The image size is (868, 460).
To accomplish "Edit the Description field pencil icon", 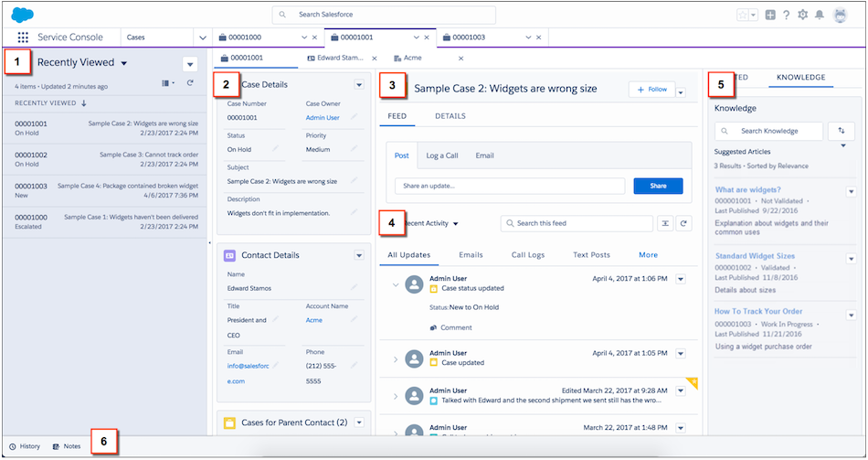I will click(x=354, y=212).
